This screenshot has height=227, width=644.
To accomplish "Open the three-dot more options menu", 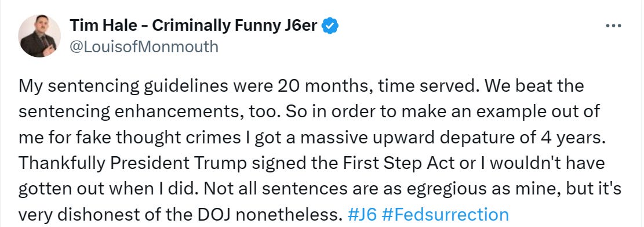I will tap(614, 26).
